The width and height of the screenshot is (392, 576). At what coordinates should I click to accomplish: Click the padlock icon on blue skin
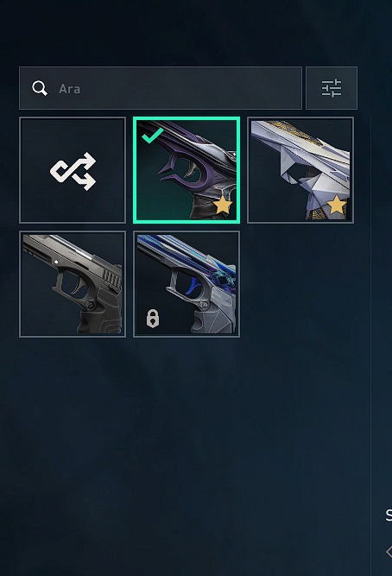pyautogui.click(x=153, y=318)
